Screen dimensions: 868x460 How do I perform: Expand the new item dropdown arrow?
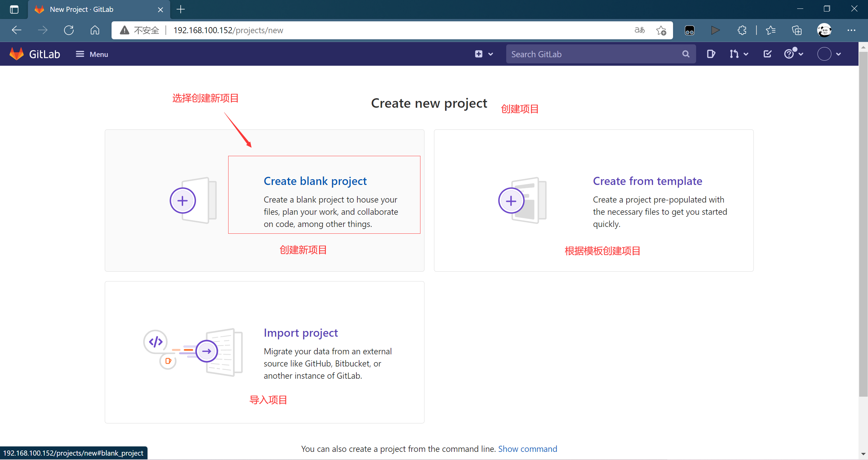point(491,54)
